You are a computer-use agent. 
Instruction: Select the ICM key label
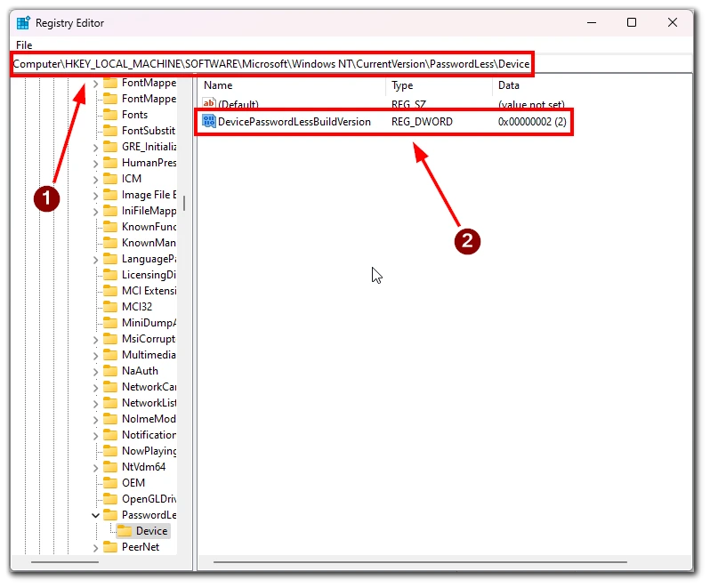132,179
